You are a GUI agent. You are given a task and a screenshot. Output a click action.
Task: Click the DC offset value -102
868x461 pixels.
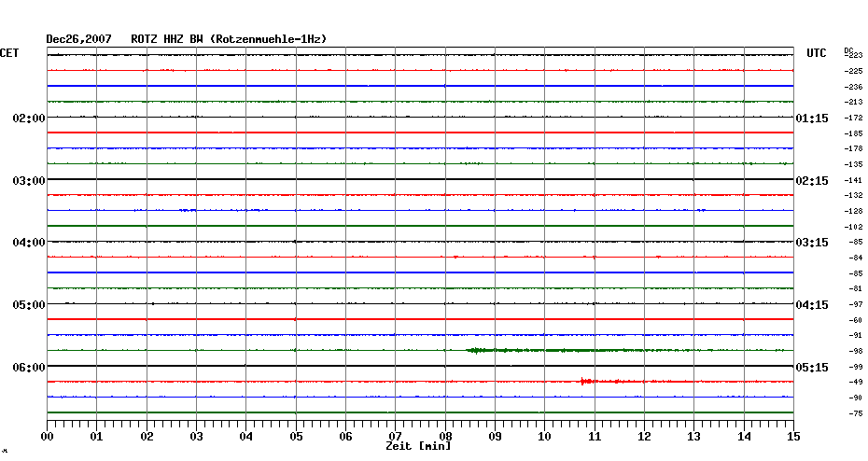click(853, 227)
